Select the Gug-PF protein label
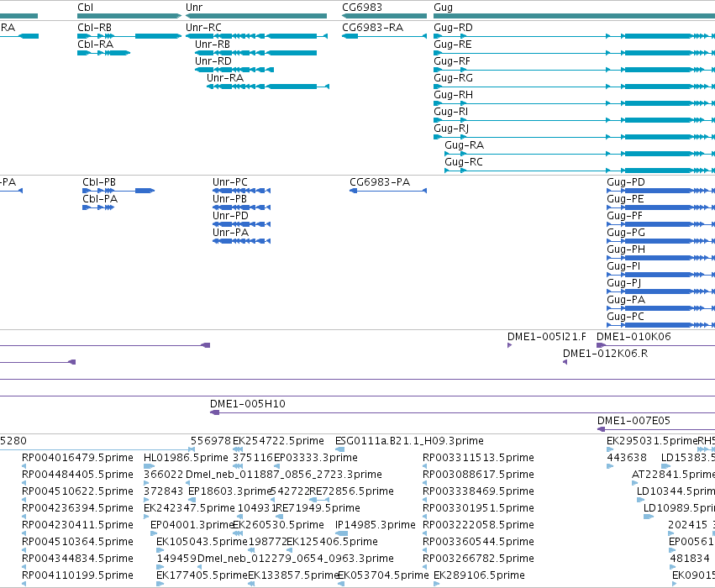 (x=625, y=216)
